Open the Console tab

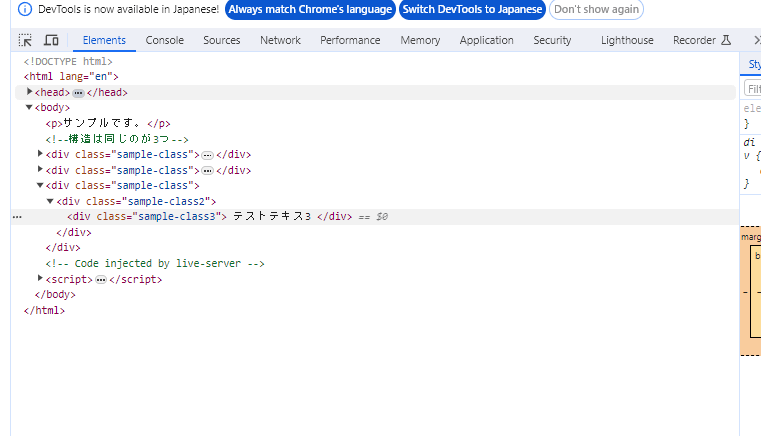click(165, 40)
